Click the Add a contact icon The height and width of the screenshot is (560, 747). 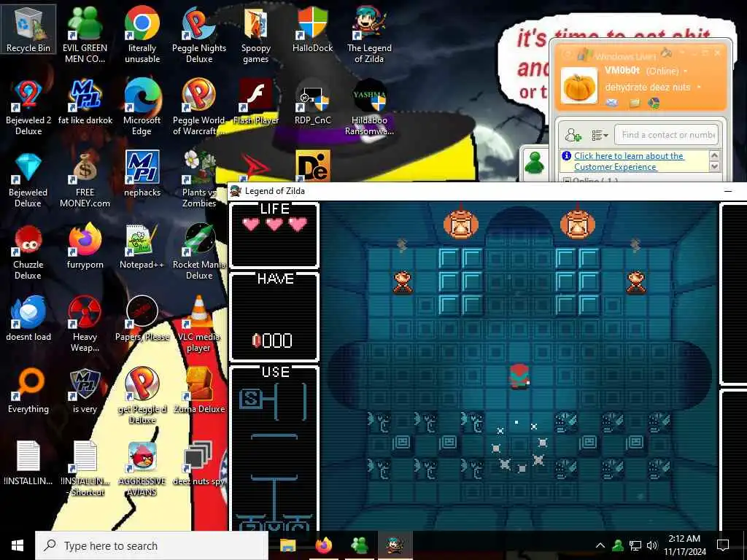pyautogui.click(x=573, y=135)
